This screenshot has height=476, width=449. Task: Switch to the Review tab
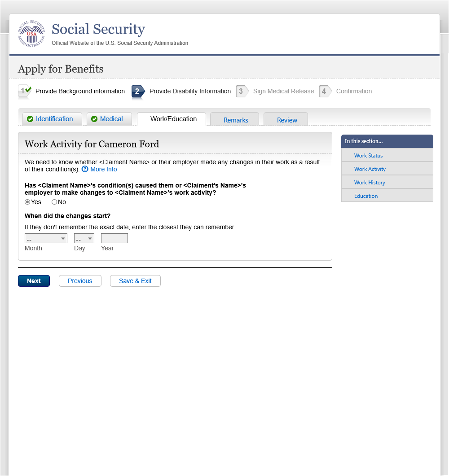click(x=287, y=120)
